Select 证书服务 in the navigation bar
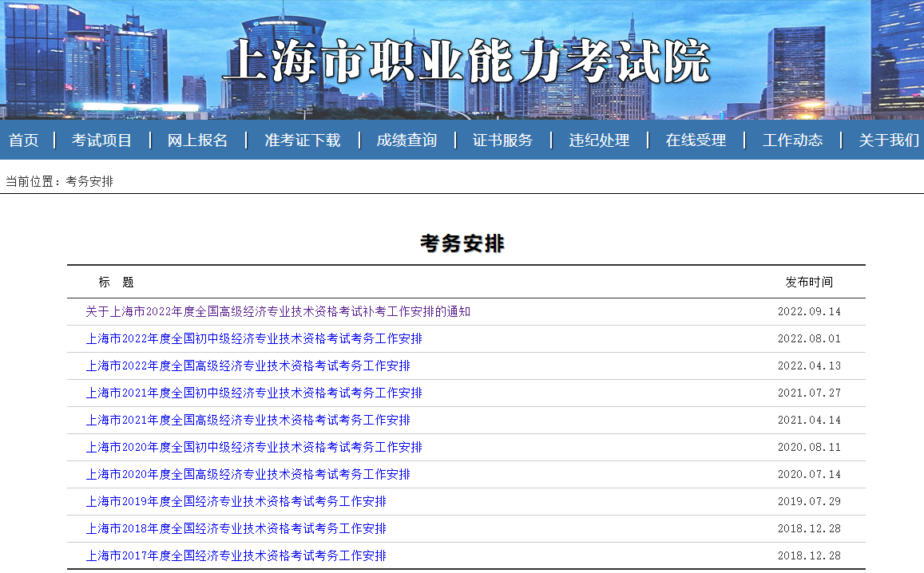 pyautogui.click(x=502, y=140)
